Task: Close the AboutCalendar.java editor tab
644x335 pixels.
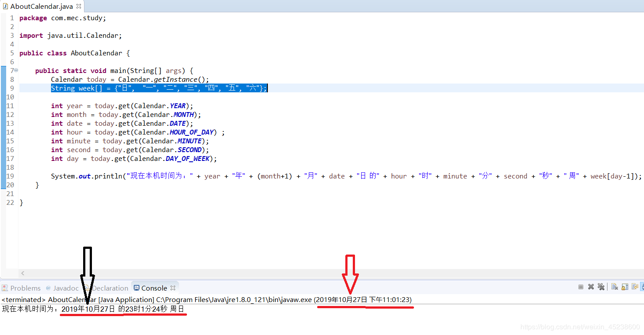Action: (79, 6)
